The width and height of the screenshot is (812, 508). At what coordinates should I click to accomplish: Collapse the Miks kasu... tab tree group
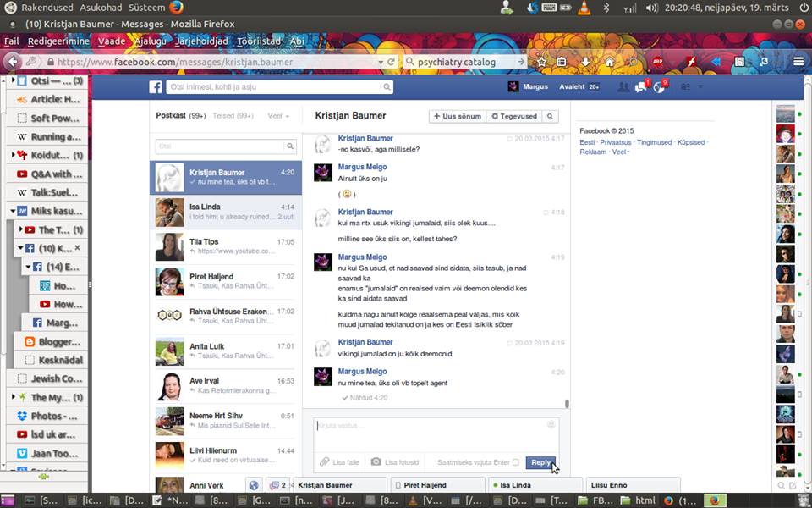[x=13, y=211]
